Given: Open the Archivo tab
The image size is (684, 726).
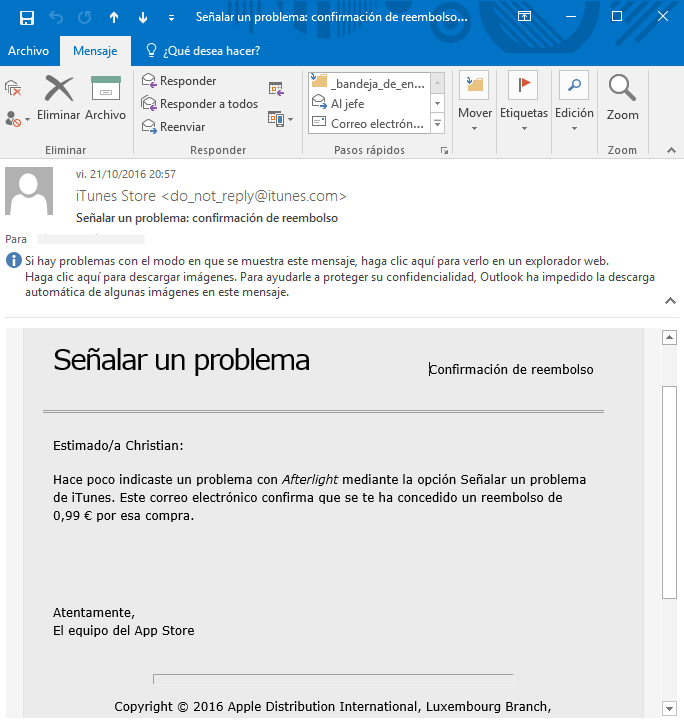Looking at the screenshot, I should [28, 51].
